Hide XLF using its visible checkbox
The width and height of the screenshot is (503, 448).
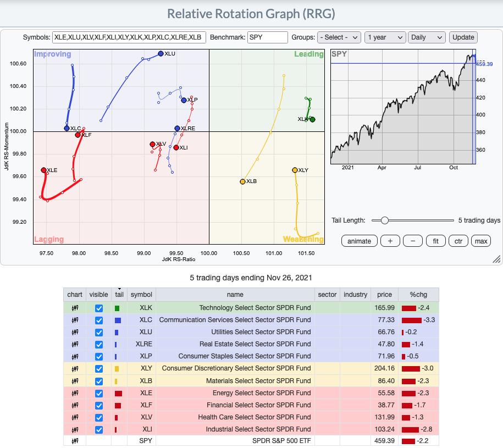pos(99,405)
